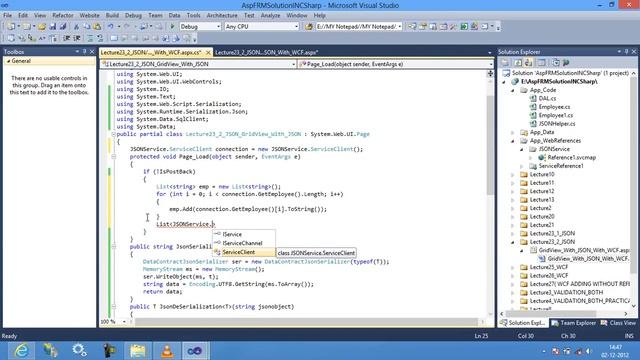The width and height of the screenshot is (640, 360).
Task: Open the Refactor menu
Action: click(x=63, y=16)
